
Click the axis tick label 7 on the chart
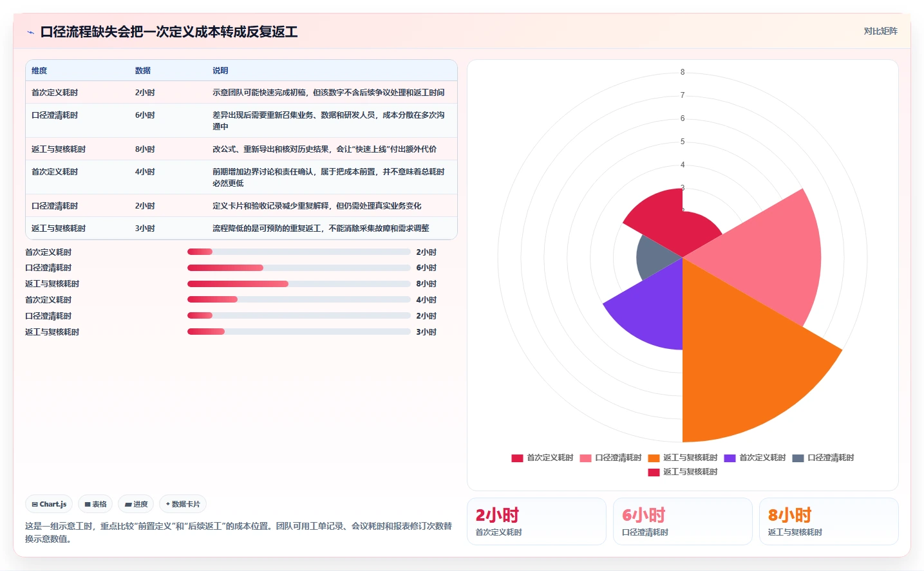tap(683, 95)
